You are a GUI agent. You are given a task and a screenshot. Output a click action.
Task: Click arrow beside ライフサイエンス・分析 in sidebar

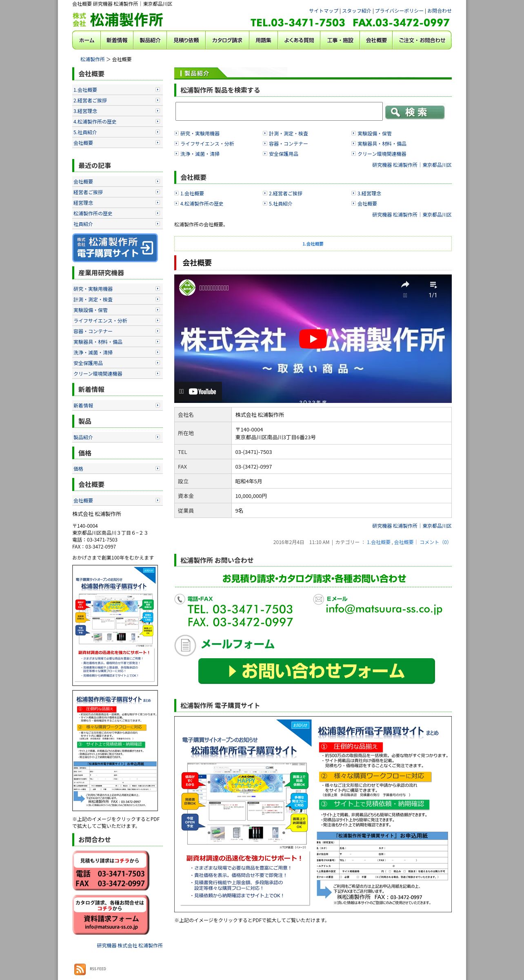tap(158, 320)
